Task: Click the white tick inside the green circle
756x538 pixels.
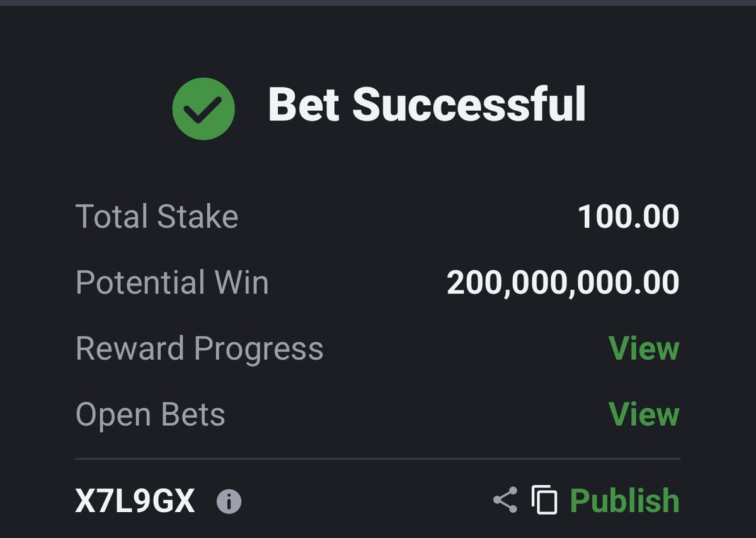Action: pyautogui.click(x=203, y=110)
